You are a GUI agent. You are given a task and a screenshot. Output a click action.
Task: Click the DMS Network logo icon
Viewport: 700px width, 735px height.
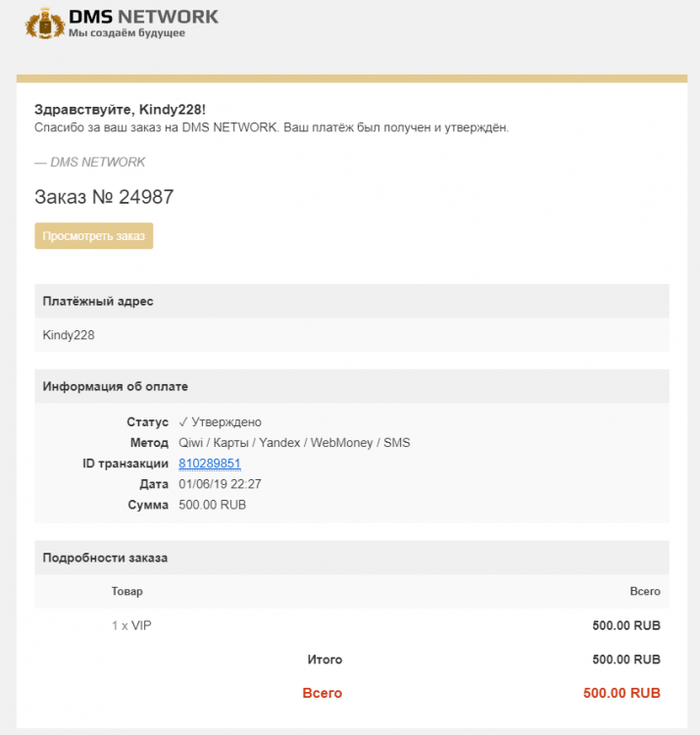[x=44, y=24]
